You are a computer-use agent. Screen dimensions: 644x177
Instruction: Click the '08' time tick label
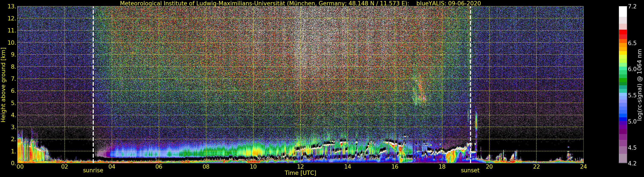(x=206, y=166)
